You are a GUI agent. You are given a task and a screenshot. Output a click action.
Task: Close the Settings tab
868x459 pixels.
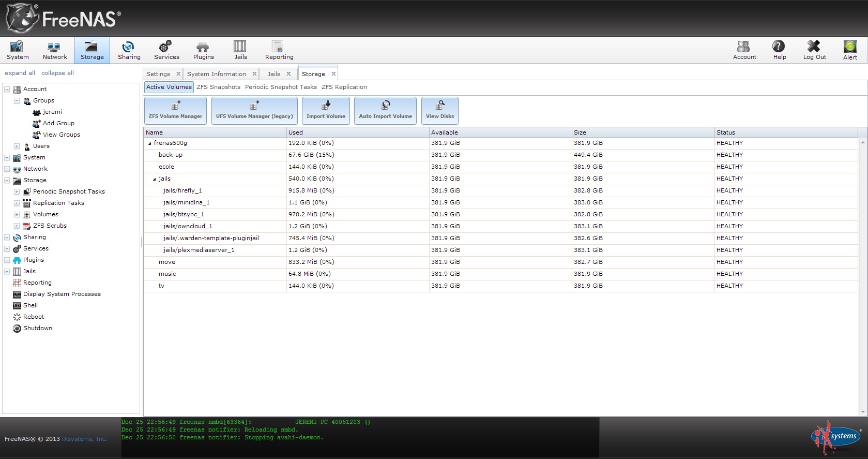click(x=178, y=74)
